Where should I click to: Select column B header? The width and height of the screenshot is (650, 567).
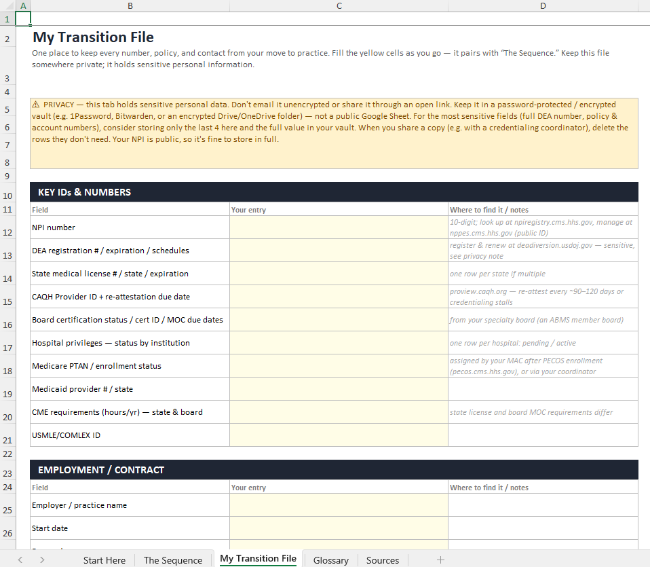click(x=130, y=6)
